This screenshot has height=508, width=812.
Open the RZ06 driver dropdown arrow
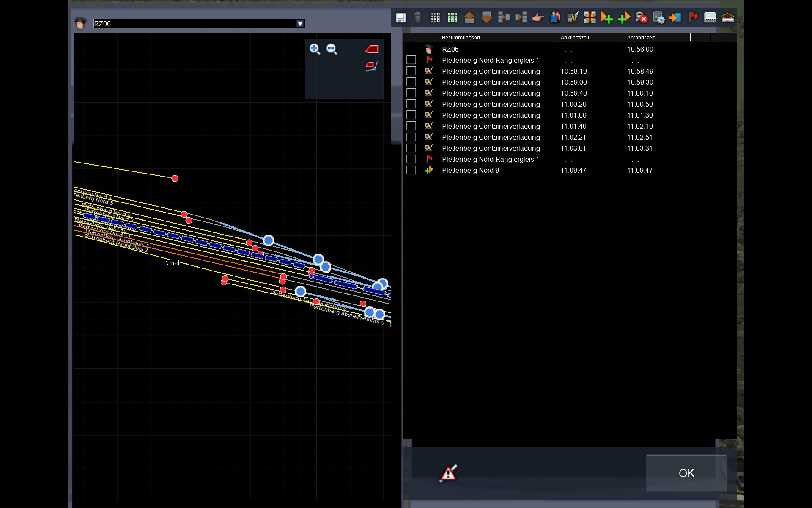tap(300, 24)
